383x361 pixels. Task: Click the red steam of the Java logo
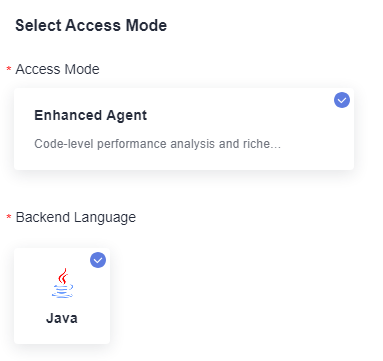63,276
